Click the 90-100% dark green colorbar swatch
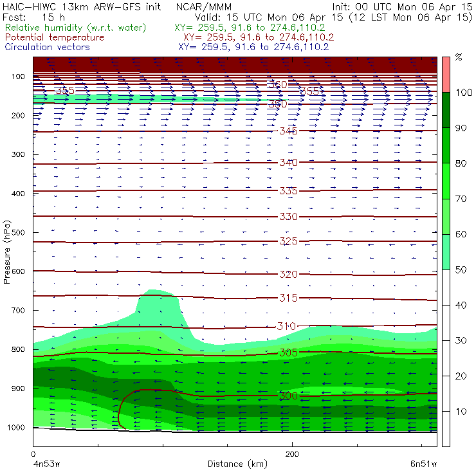 (x=446, y=110)
